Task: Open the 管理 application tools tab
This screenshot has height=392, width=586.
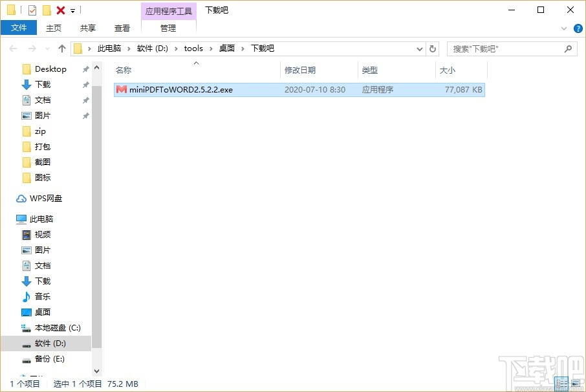Action: tap(168, 28)
